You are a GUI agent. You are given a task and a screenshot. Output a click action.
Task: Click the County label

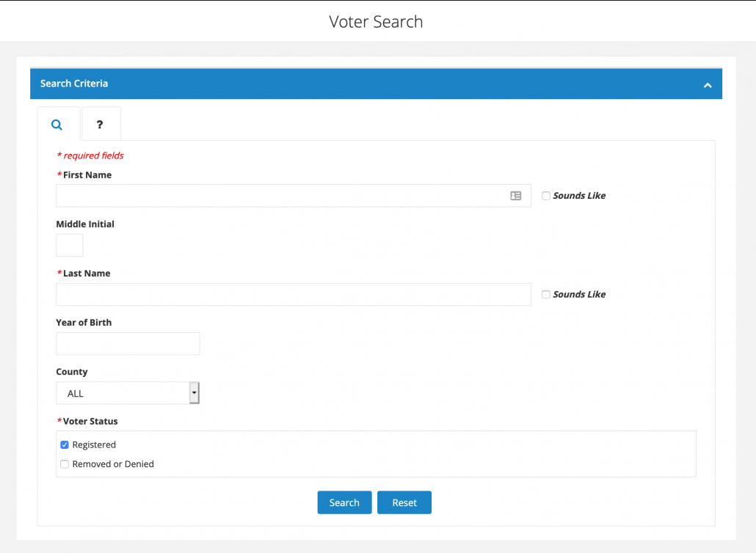(x=72, y=372)
